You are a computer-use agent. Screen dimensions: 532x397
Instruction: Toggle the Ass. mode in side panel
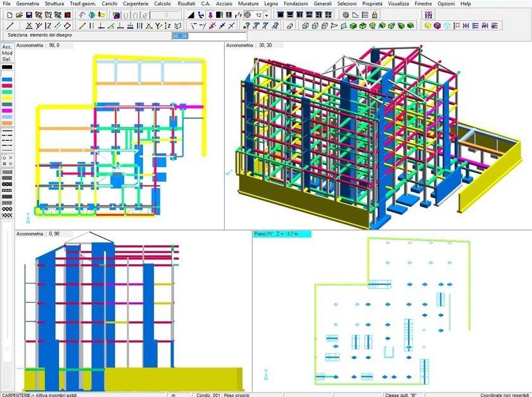pos(7,47)
